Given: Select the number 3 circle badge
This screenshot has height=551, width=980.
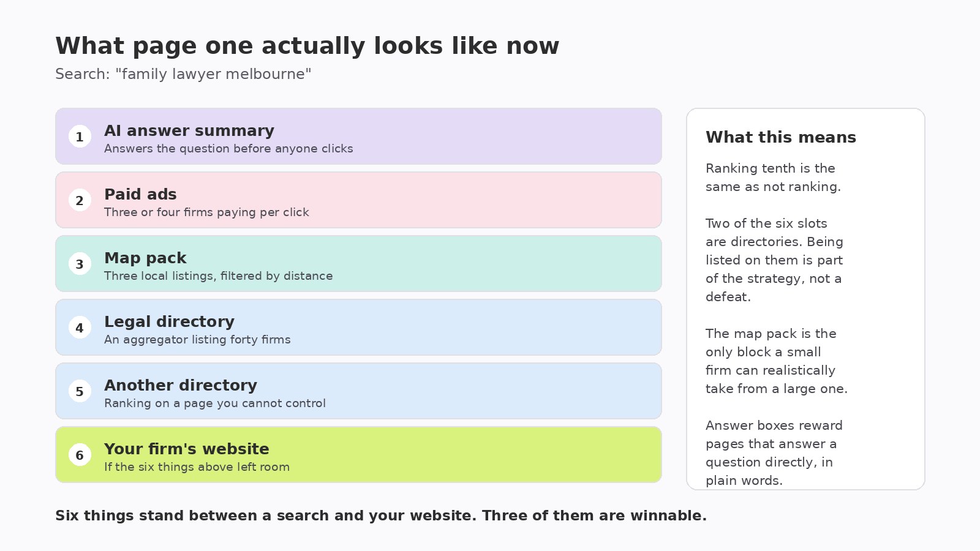Looking at the screenshot, I should 80,264.
